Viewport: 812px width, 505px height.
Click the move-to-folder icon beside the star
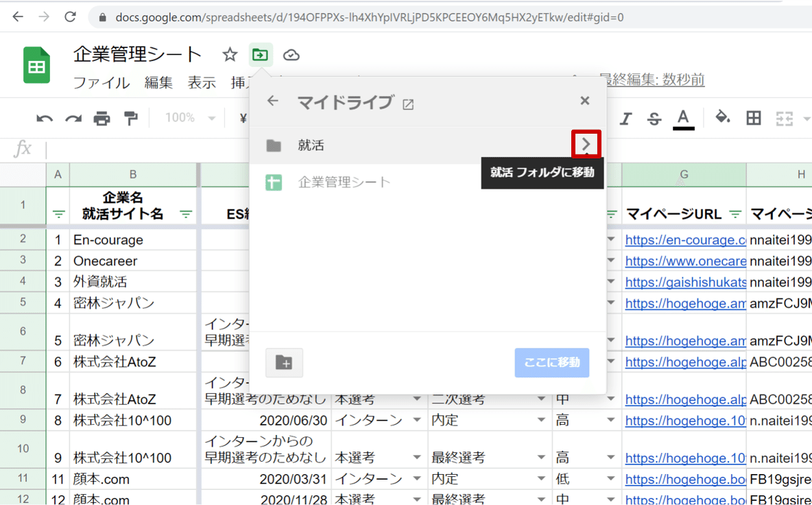260,54
